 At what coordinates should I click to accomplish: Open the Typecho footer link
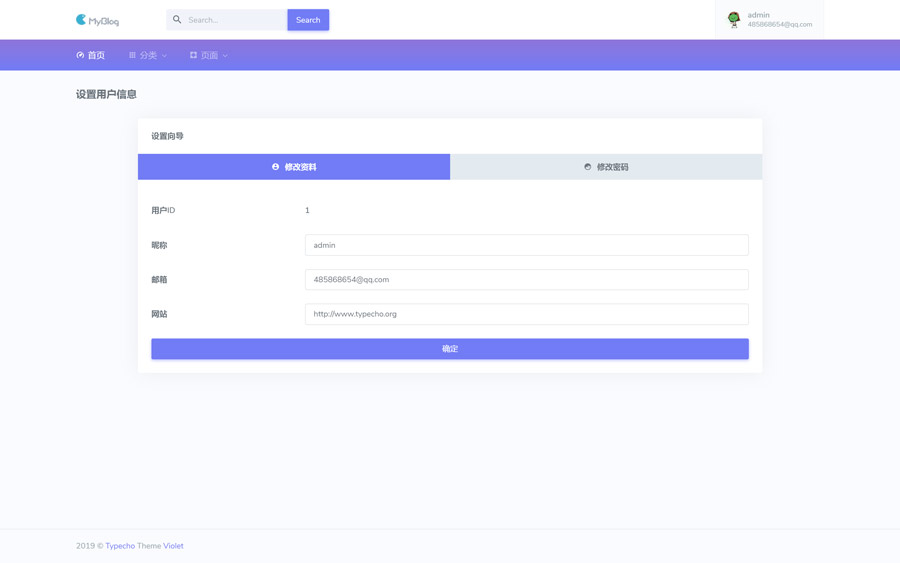tap(120, 546)
